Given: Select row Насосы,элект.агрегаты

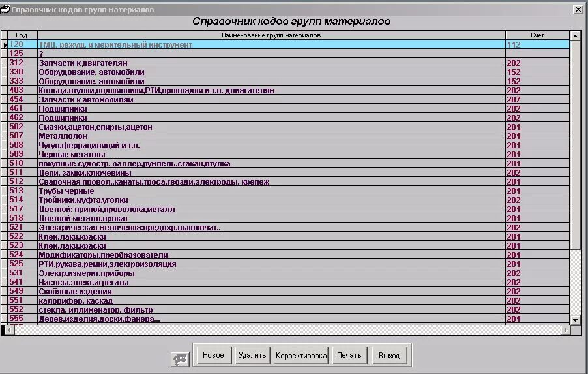Looking at the screenshot, I should (288, 282).
